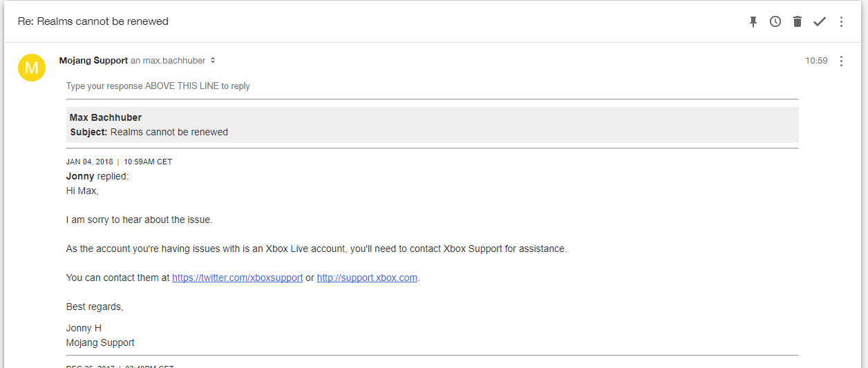This screenshot has height=368, width=868.
Task: Click the 'Type your response ABOVE THIS LINE' text
Action: coord(158,86)
